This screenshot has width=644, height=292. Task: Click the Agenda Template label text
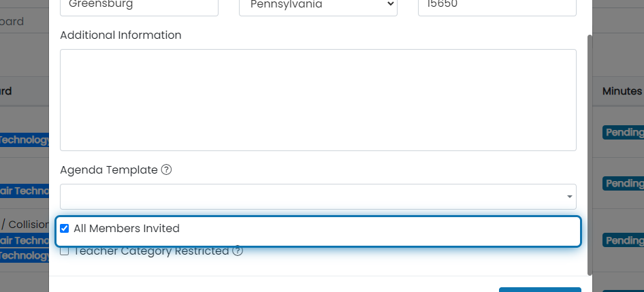tap(109, 169)
